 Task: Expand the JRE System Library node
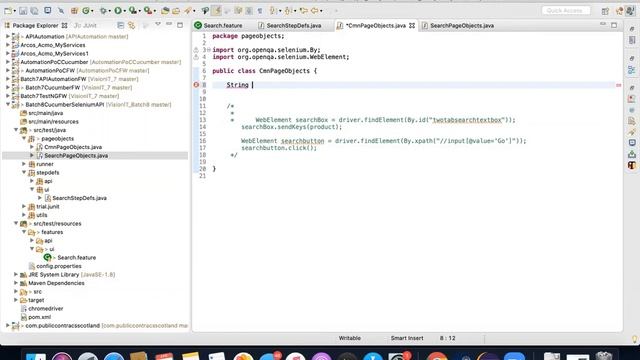pos(16,274)
